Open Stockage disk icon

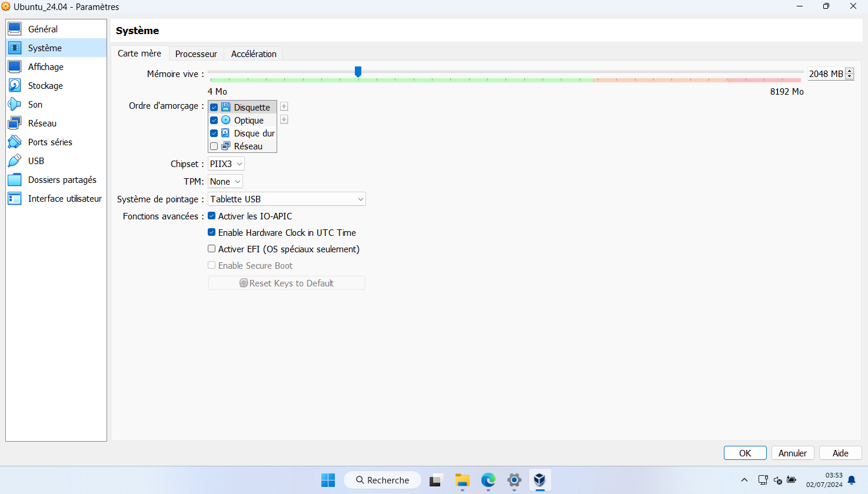click(x=15, y=85)
